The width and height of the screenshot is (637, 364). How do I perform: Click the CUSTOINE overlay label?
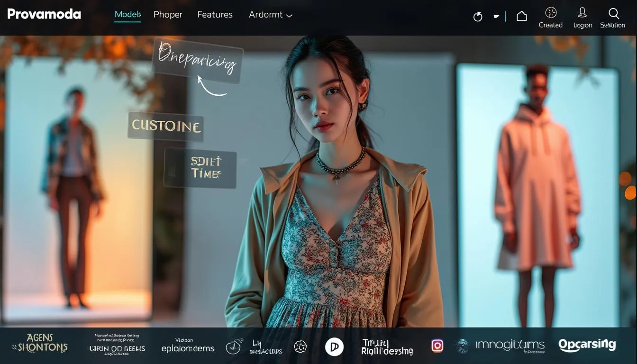tap(166, 127)
